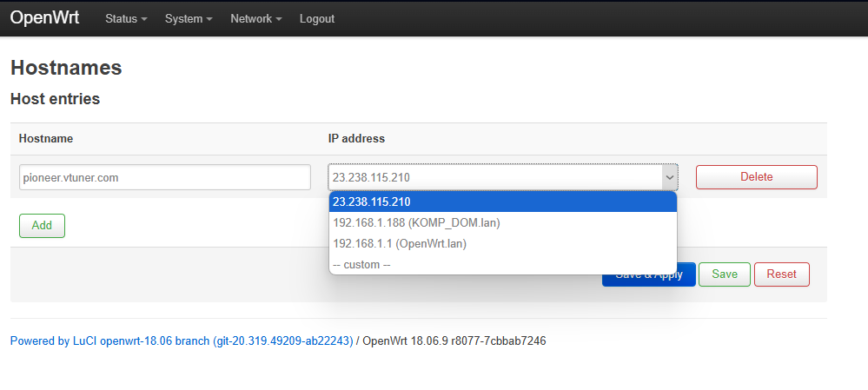
Task: Add a new host entry
Action: (42, 226)
